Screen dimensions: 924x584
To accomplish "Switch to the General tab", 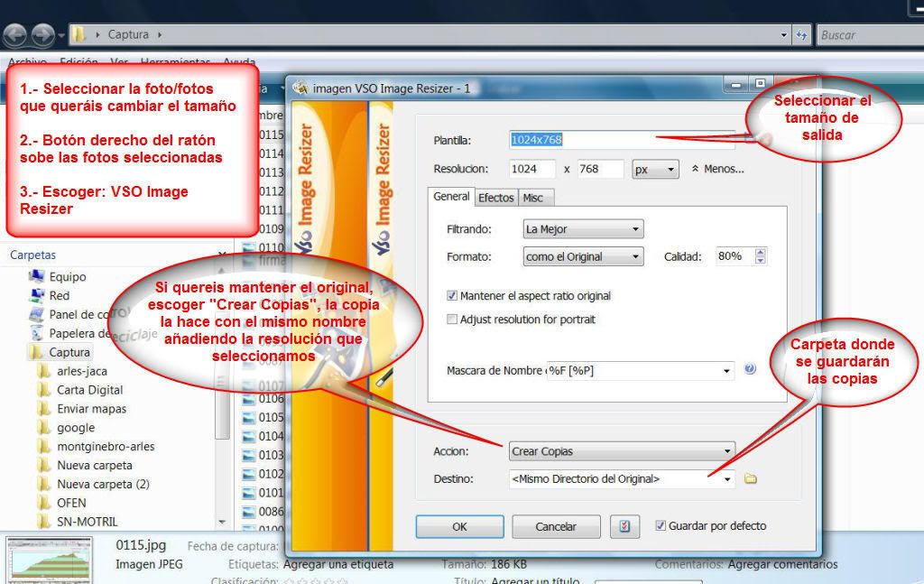I will point(451,196).
